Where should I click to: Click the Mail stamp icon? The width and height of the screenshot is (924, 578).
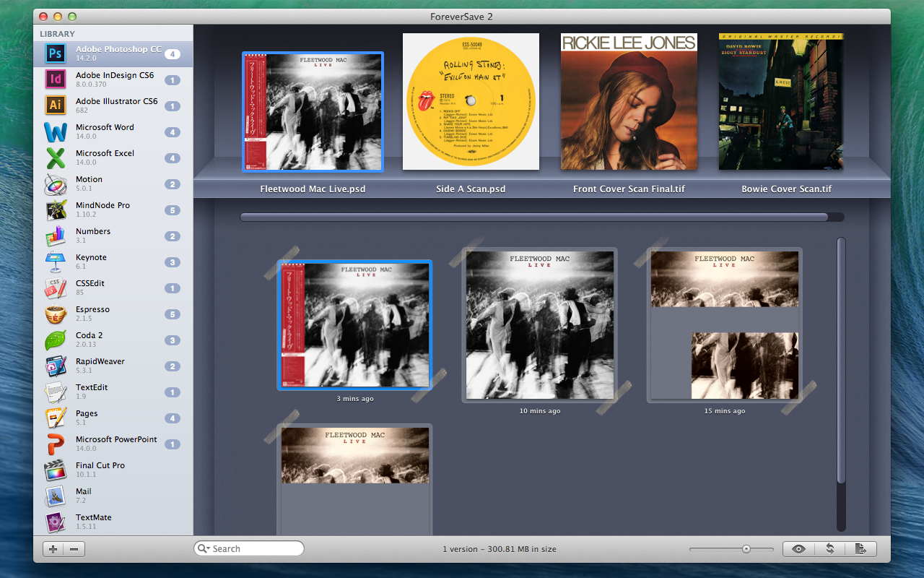(56, 496)
